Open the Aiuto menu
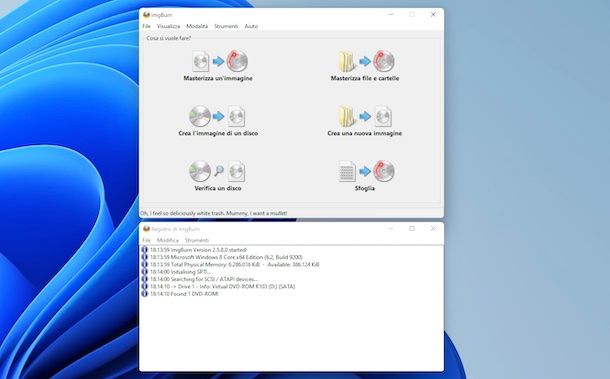This screenshot has height=379, width=610. (x=251, y=26)
